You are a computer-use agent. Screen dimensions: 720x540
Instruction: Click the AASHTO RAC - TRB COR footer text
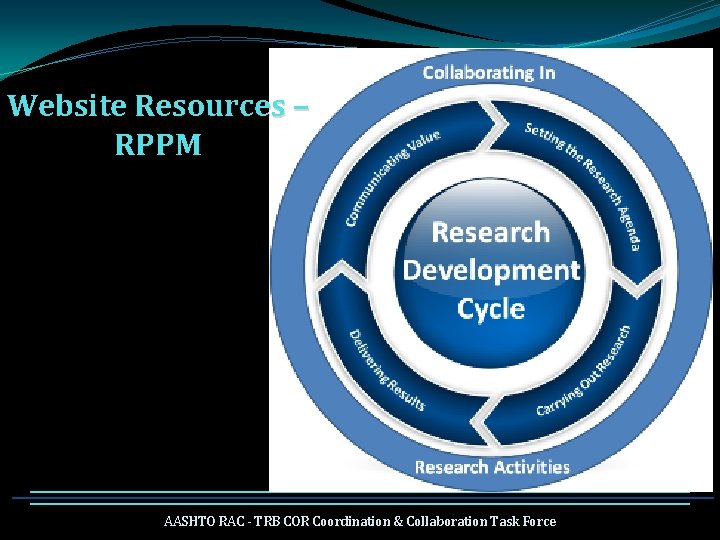pyautogui.click(x=360, y=521)
